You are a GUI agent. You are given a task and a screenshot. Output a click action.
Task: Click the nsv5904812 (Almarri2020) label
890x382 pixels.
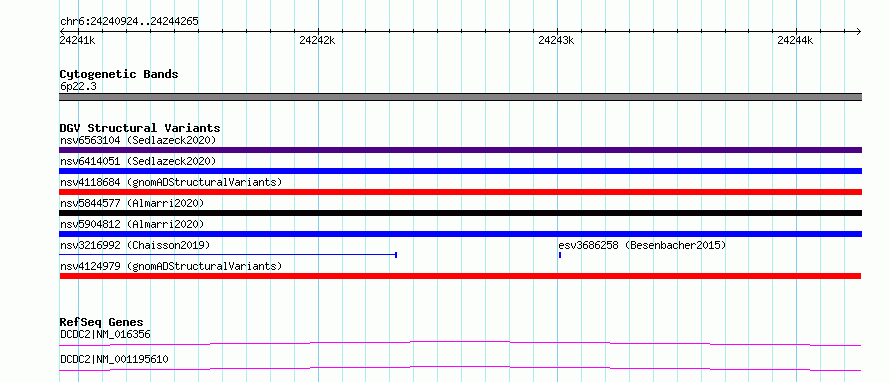click(x=132, y=224)
